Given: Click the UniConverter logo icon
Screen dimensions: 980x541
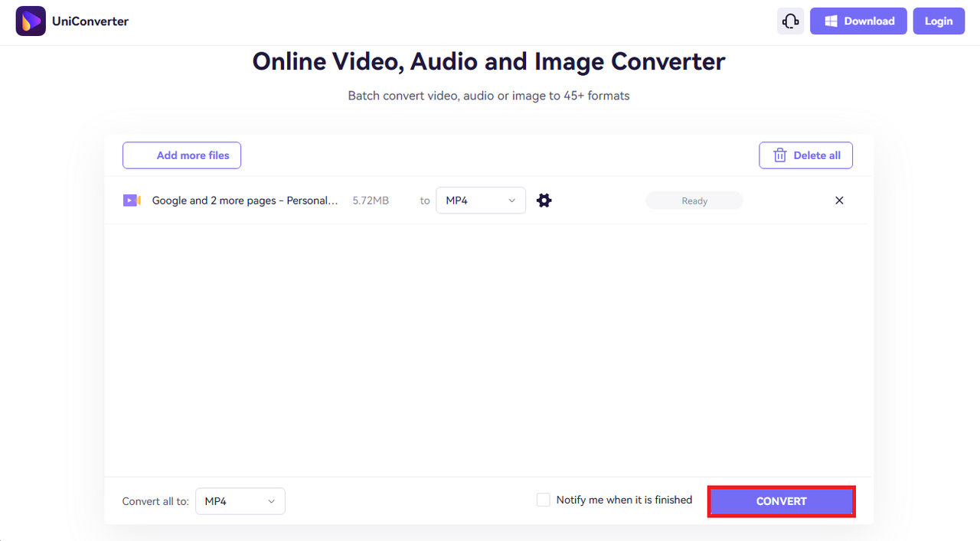Looking at the screenshot, I should pyautogui.click(x=31, y=21).
